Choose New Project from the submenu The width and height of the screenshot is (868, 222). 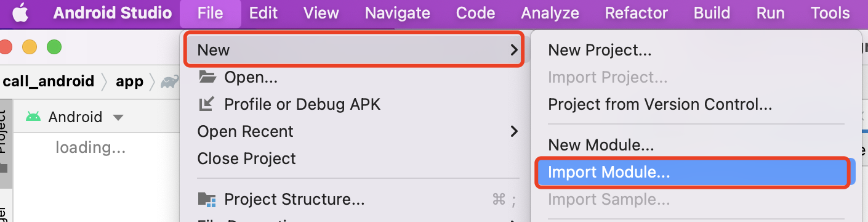pos(600,50)
